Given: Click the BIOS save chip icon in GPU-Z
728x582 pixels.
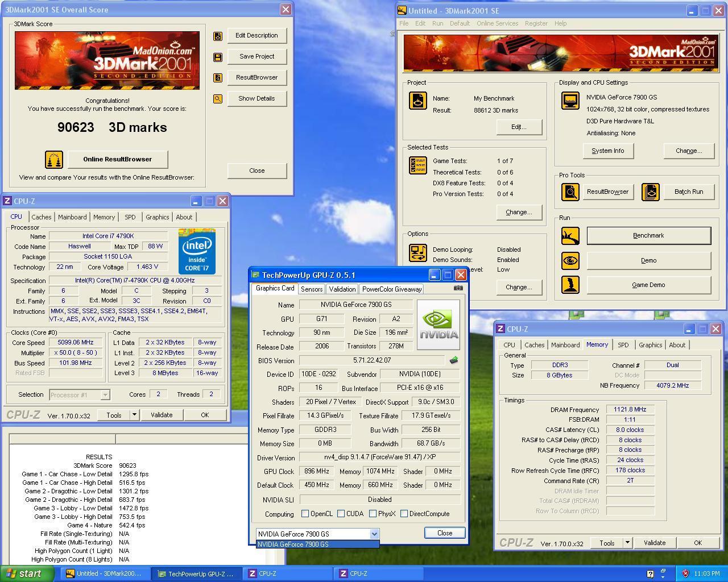Looking at the screenshot, I should click(x=454, y=360).
